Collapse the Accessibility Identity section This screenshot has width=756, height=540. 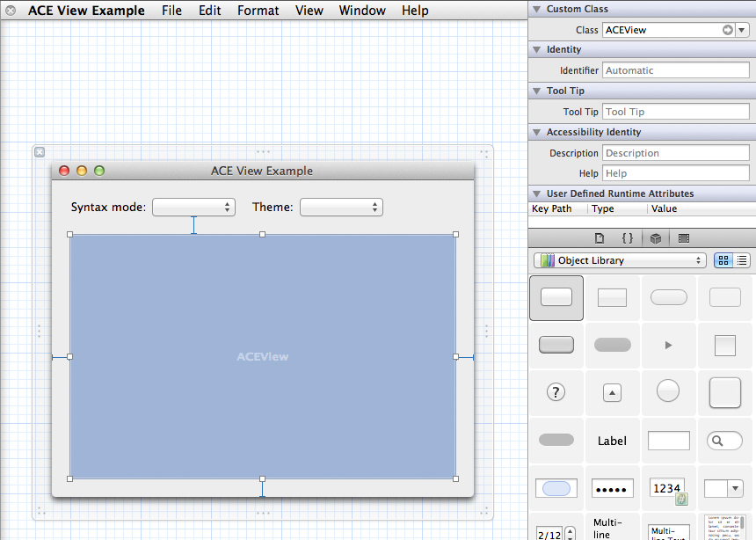[536, 132]
